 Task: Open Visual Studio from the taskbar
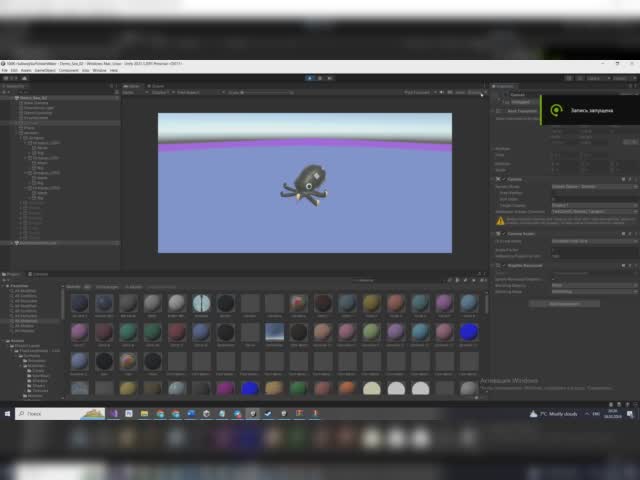click(113, 414)
